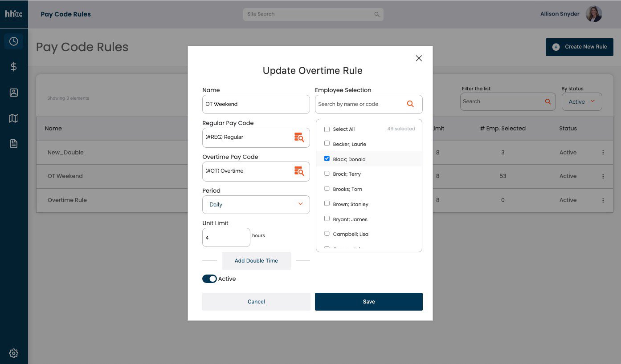621x364 pixels.
Task: Click the Save button
Action: click(x=368, y=302)
